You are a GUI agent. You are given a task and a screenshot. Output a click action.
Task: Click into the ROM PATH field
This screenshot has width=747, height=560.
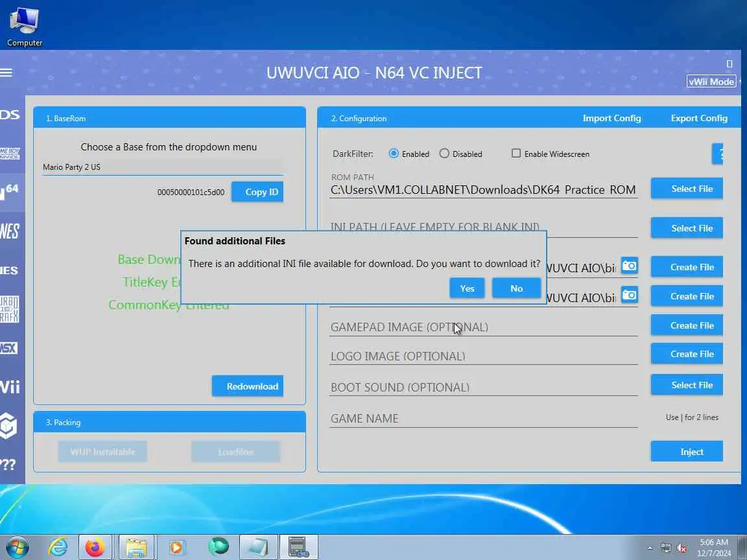click(483, 190)
